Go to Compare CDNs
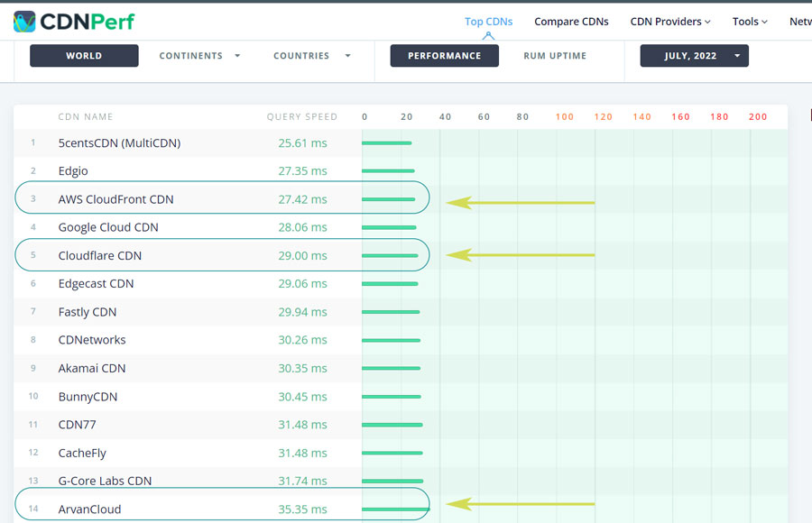The image size is (812, 523). [571, 22]
